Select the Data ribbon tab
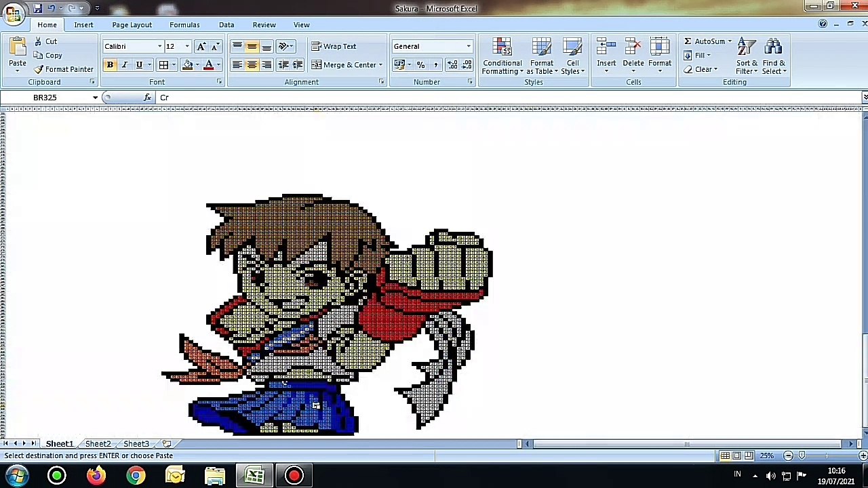The width and height of the screenshot is (868, 488). 226,25
